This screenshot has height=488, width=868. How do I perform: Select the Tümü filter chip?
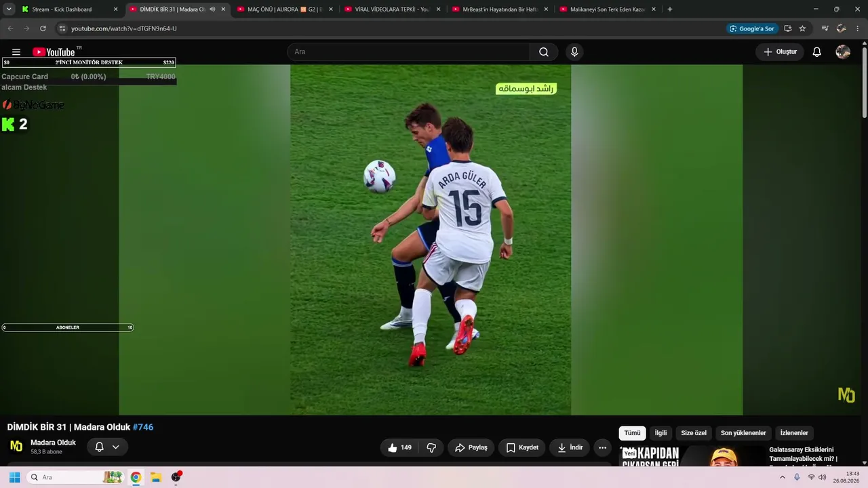coord(632,433)
